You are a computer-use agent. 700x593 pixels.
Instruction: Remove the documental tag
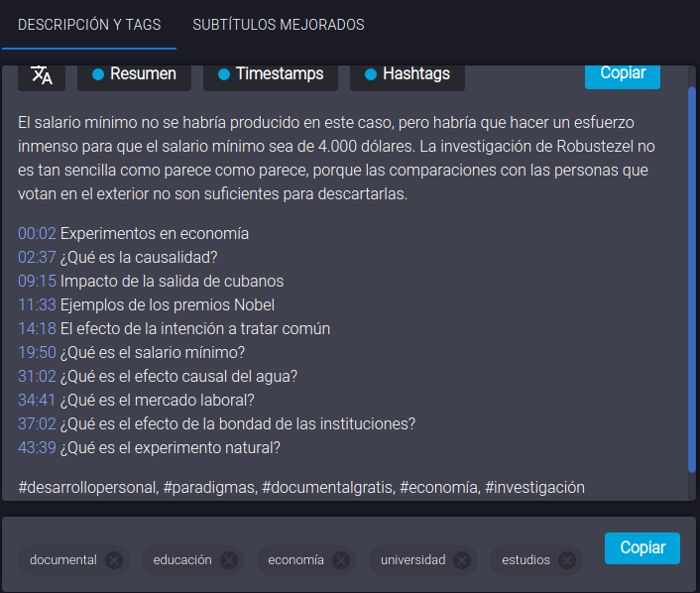114,560
